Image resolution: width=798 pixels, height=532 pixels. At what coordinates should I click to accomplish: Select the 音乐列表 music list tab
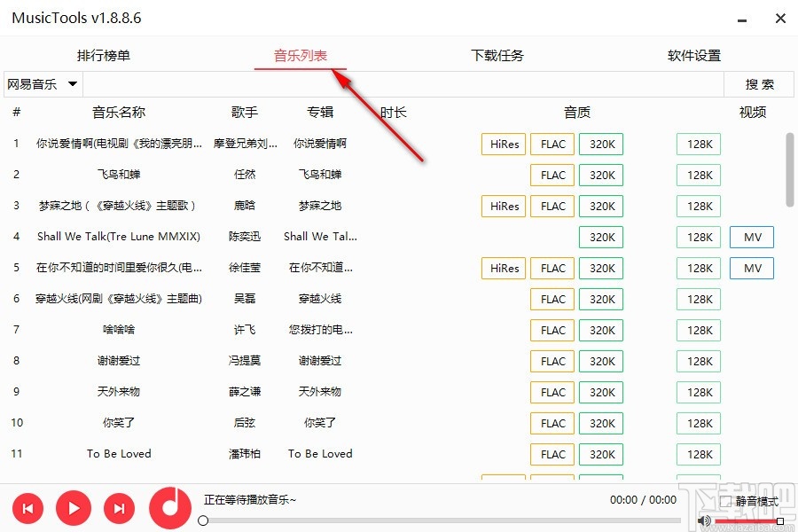pyautogui.click(x=299, y=54)
